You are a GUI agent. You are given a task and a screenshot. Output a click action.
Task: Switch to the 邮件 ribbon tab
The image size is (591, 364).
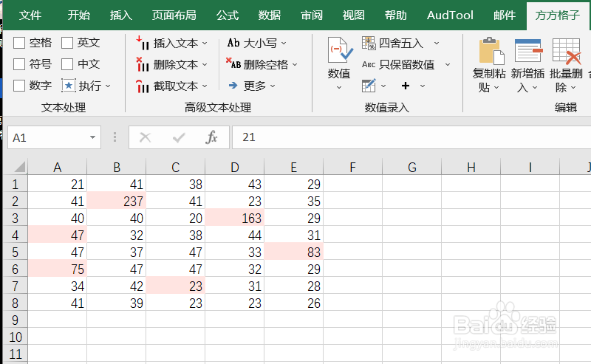coord(505,15)
